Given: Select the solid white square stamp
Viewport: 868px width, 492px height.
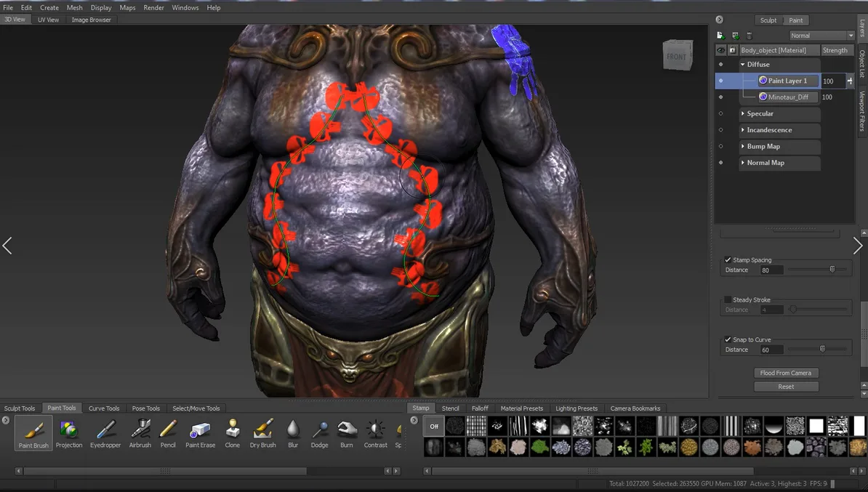Looking at the screenshot, I should coord(816,426).
